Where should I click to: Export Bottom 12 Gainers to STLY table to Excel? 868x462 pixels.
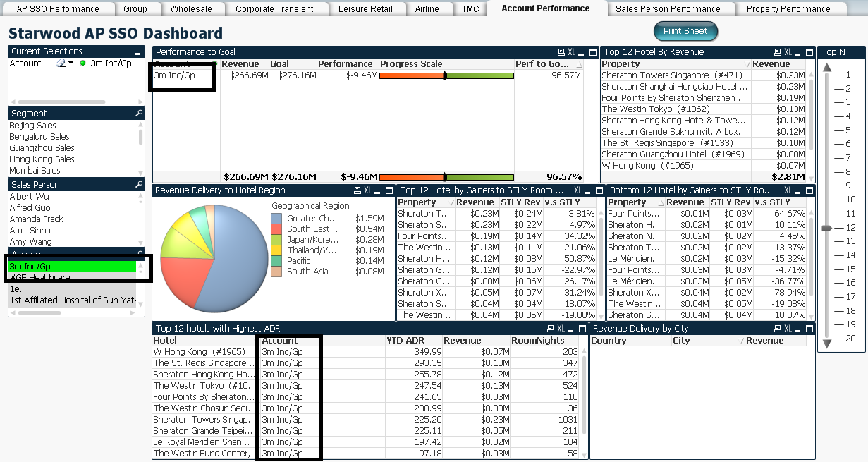[788, 190]
